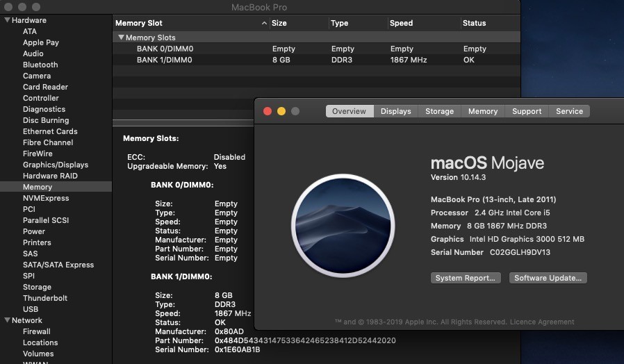This screenshot has width=624, height=364.
Task: Select Firewall under Network
Action: (x=37, y=331)
